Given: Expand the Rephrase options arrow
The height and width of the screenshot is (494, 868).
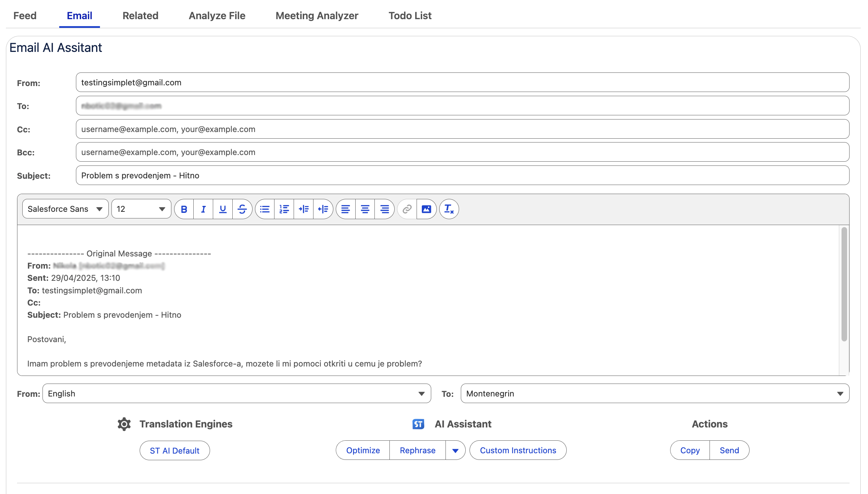Looking at the screenshot, I should 455,450.
